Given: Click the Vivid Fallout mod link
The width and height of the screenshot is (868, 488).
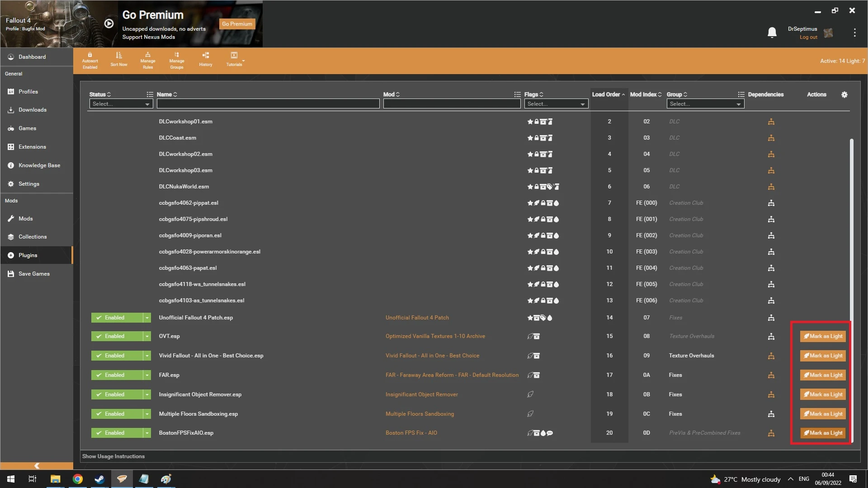Looking at the screenshot, I should 432,355.
